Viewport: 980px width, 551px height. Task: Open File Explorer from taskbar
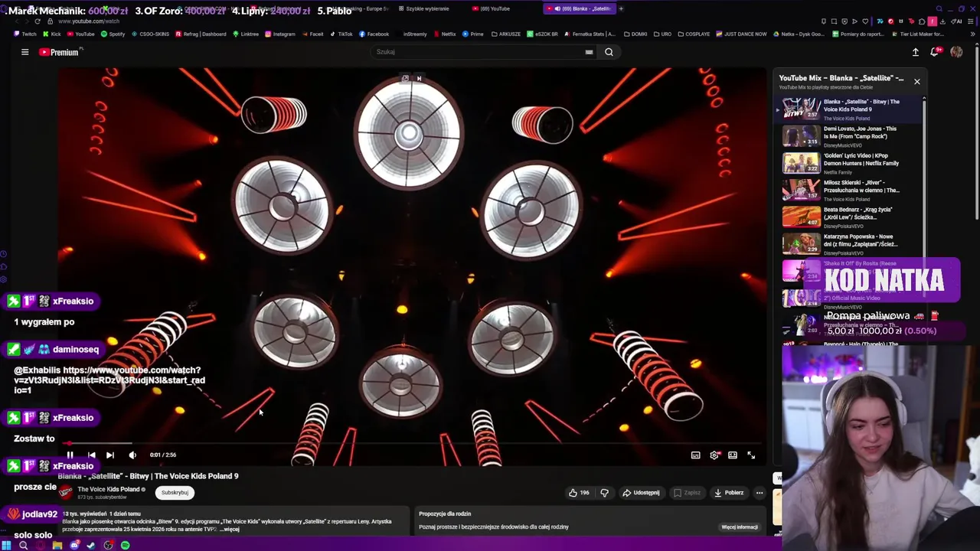pos(57,545)
